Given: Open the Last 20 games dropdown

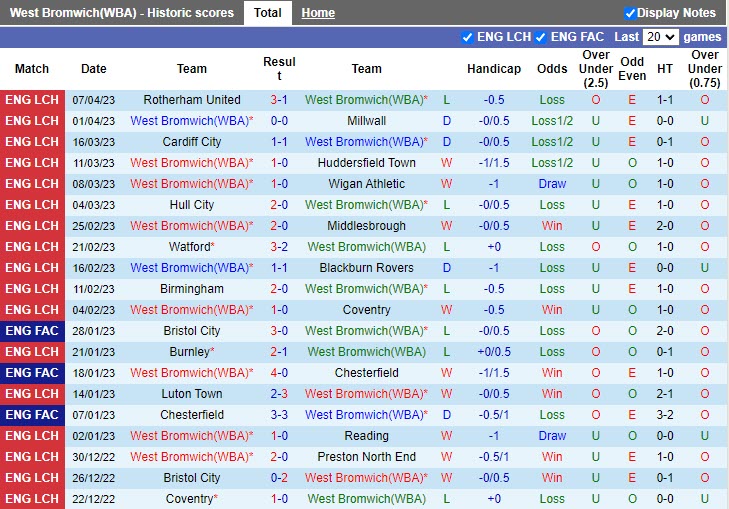Looking at the screenshot, I should [661, 37].
